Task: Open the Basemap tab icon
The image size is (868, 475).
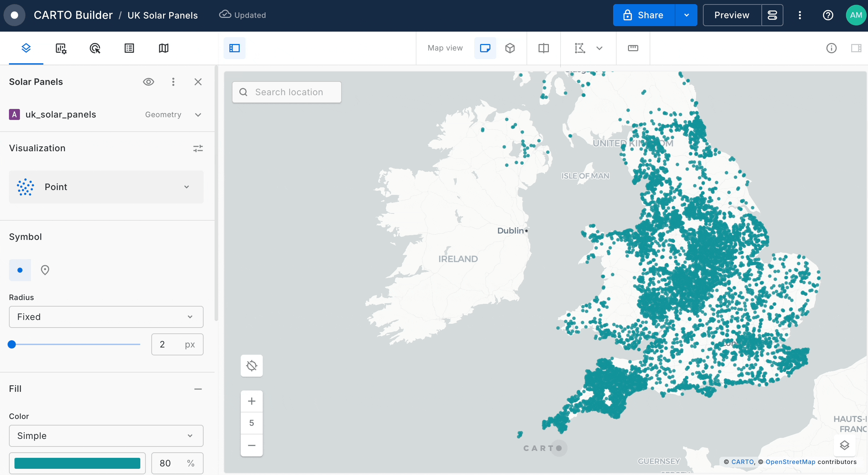Action: pos(164,48)
